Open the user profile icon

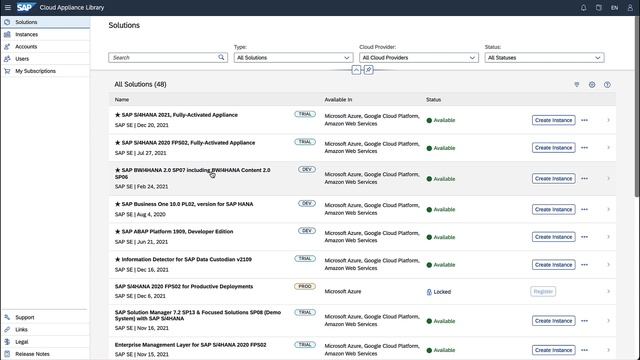tap(630, 7)
